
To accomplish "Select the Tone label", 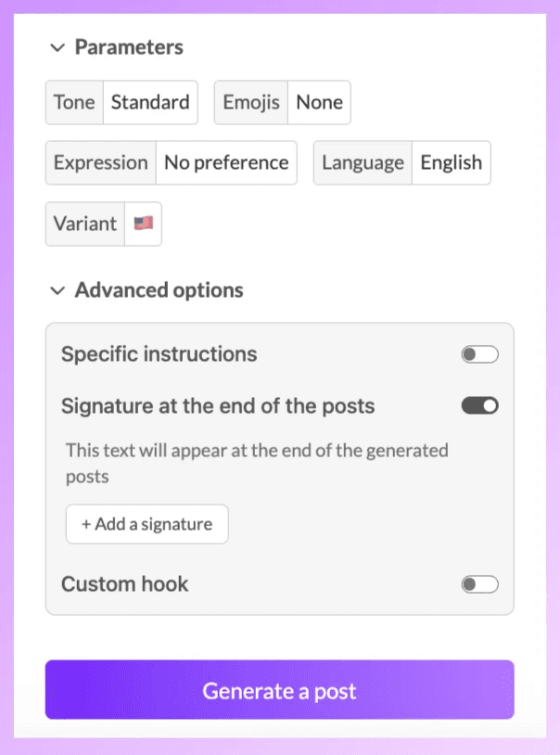I will coord(74,103).
